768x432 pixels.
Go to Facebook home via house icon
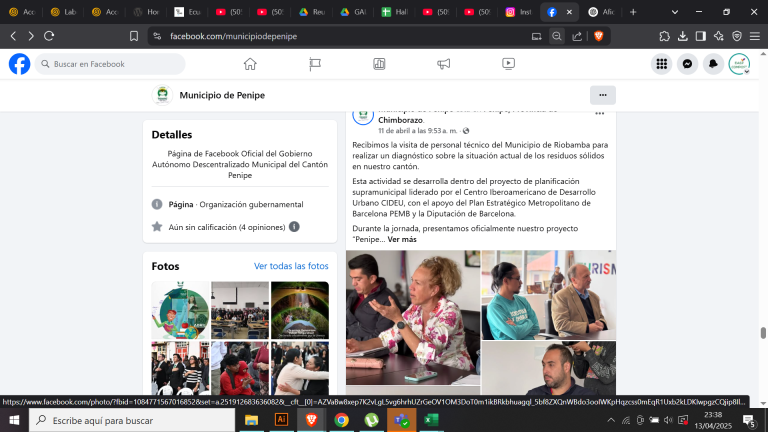(250, 64)
